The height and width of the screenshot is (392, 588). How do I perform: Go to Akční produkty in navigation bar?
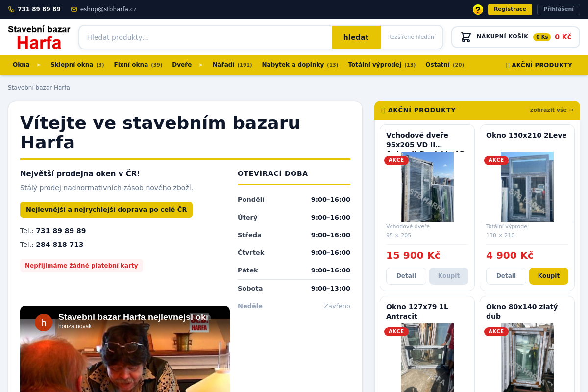539,65
